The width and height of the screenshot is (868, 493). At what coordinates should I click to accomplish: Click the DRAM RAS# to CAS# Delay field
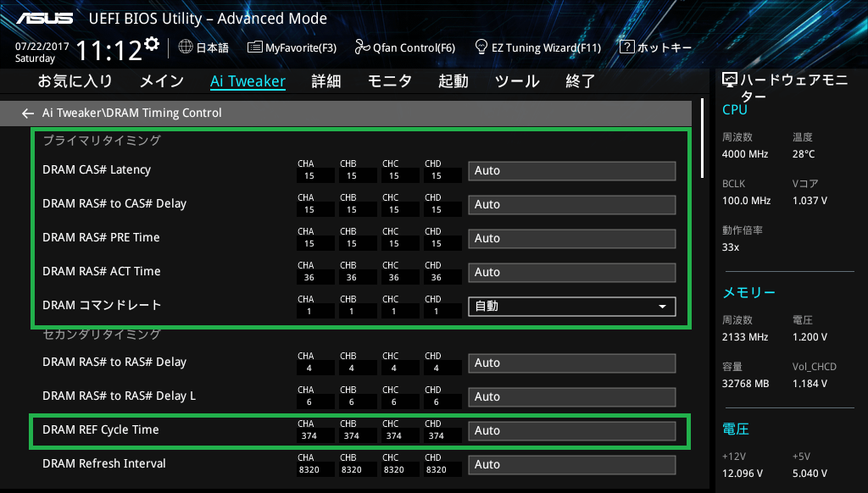coord(572,205)
